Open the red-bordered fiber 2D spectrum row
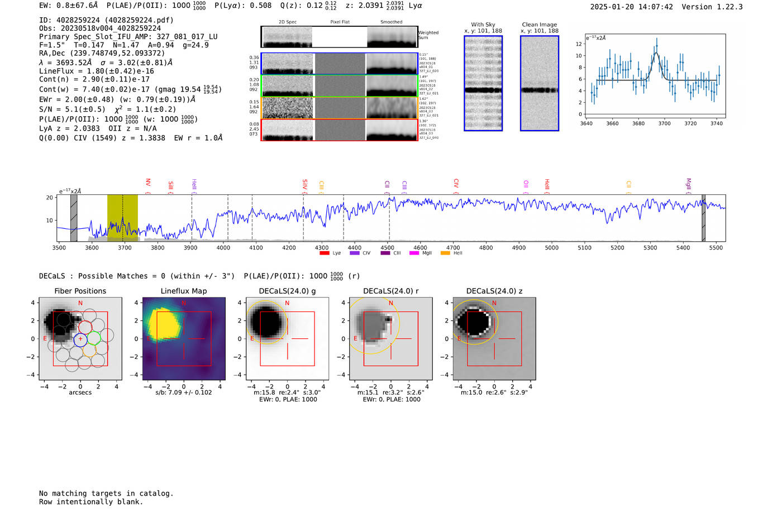Viewport: 782px width, 532px height. (339, 130)
